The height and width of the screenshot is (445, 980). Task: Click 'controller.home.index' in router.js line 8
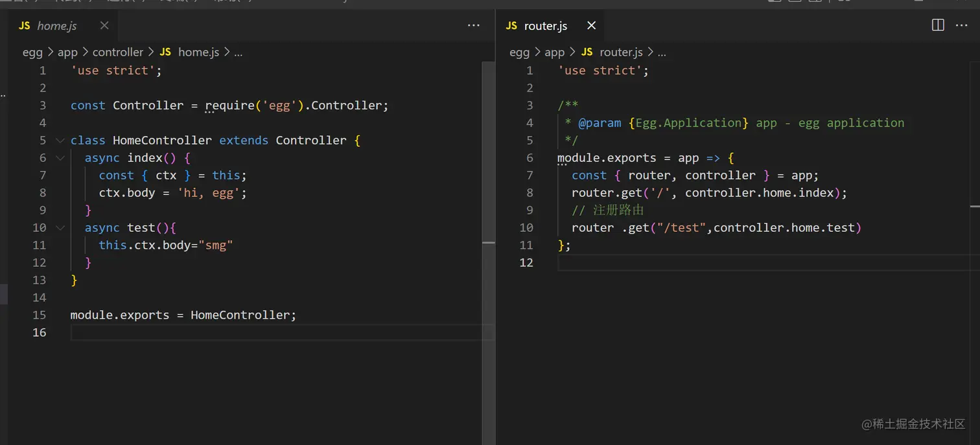click(x=759, y=193)
